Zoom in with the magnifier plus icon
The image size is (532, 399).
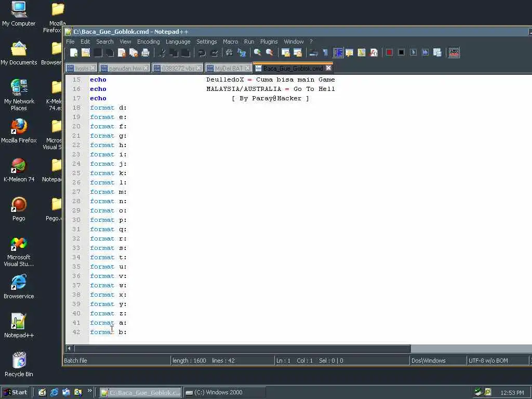tap(258, 52)
